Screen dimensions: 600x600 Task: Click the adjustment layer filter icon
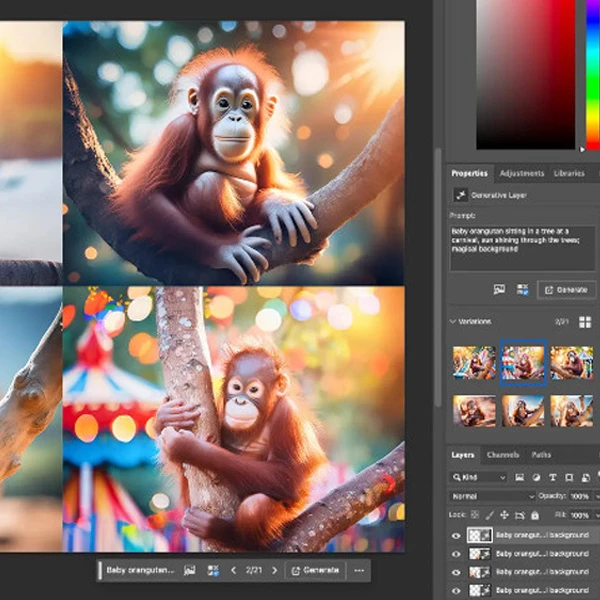point(536,477)
